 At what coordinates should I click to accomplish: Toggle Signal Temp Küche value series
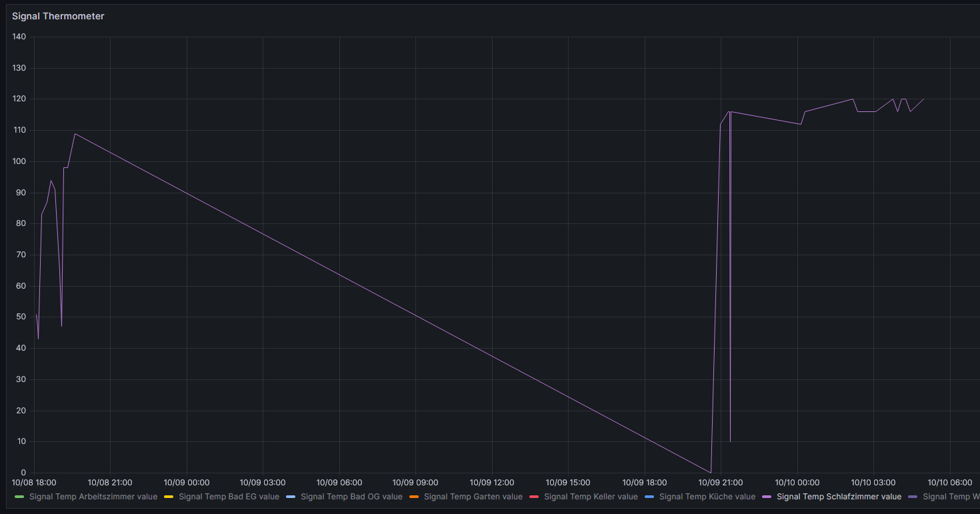coord(707,497)
